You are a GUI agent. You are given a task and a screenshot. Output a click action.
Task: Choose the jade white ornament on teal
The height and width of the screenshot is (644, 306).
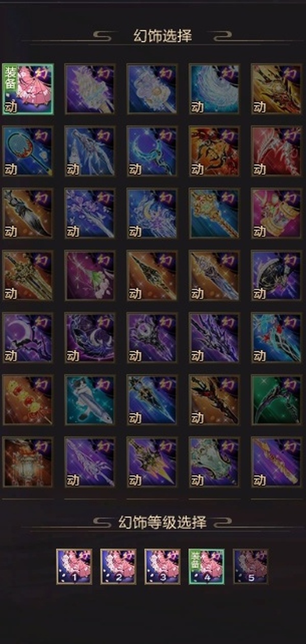coord(214,462)
